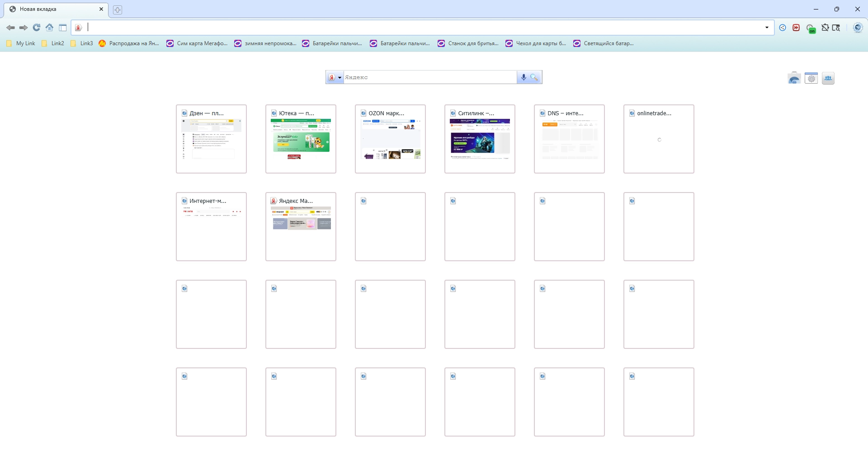Click the red fast-forward extension icon
The height and width of the screenshot is (470, 868).
tap(796, 28)
